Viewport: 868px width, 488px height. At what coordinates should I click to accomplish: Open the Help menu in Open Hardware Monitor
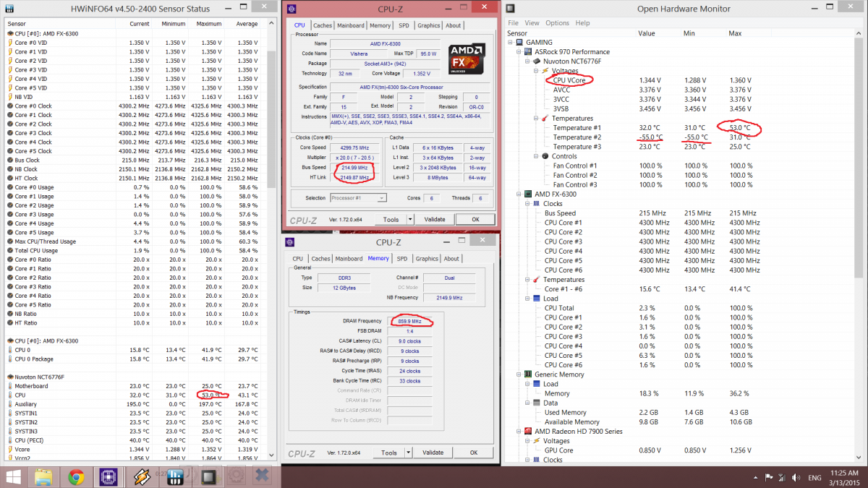(x=582, y=23)
